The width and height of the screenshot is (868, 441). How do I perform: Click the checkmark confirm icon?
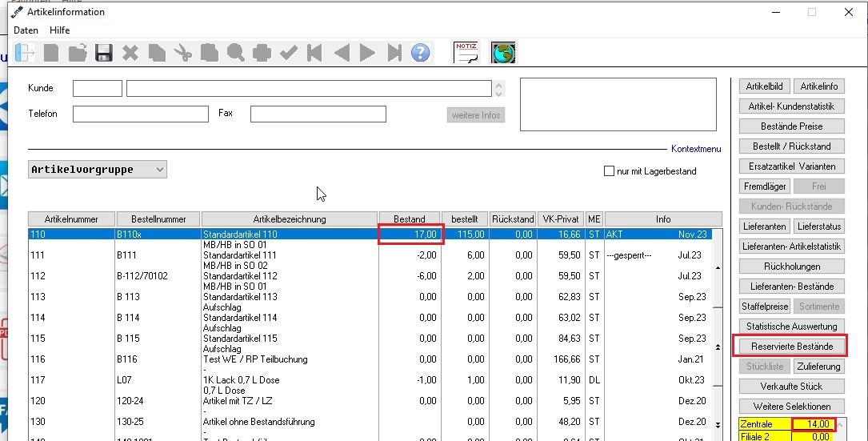[289, 53]
